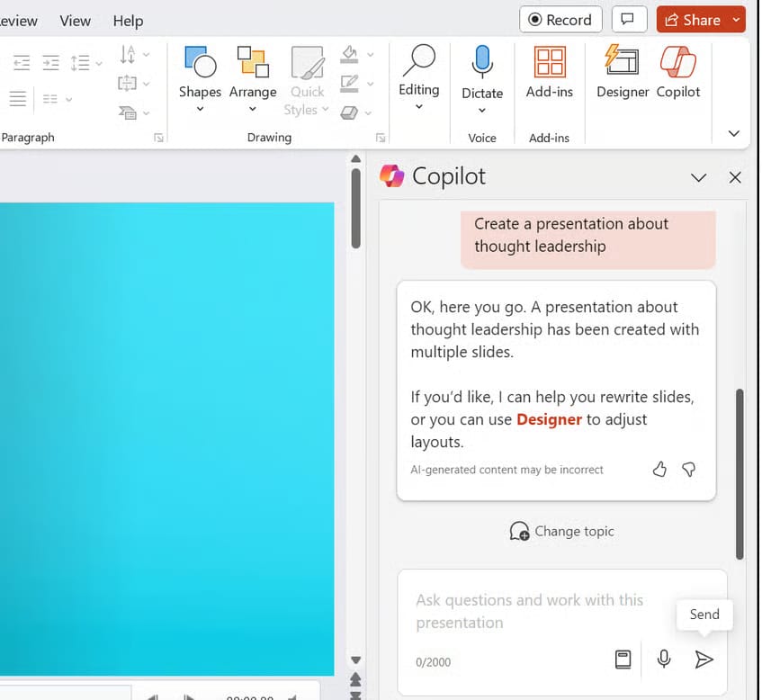Viewport: 762px width, 700px height.
Task: Open the Paragraph dialog launcher
Action: pos(158,138)
